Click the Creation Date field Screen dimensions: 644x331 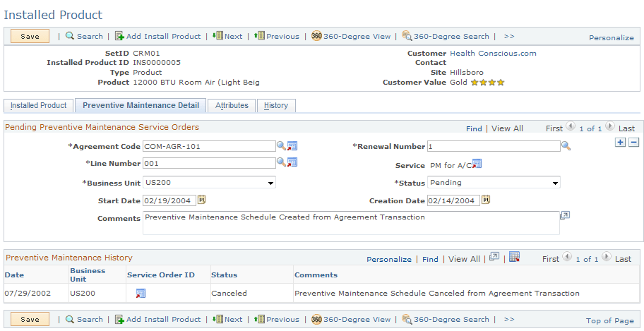453,200
